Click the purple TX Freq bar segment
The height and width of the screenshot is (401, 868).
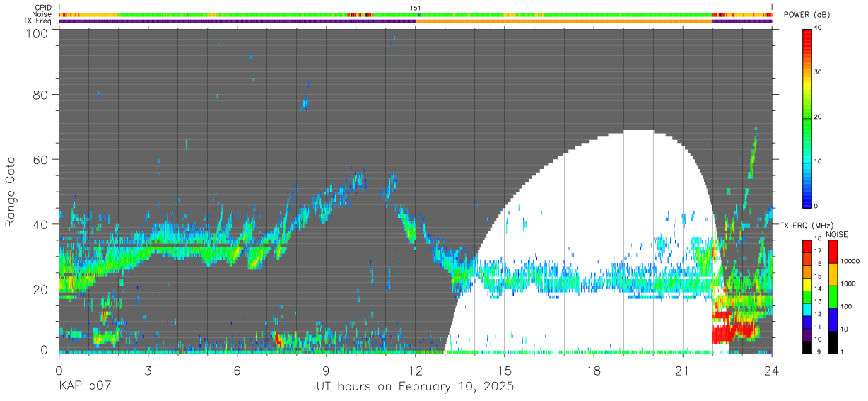click(237, 21)
